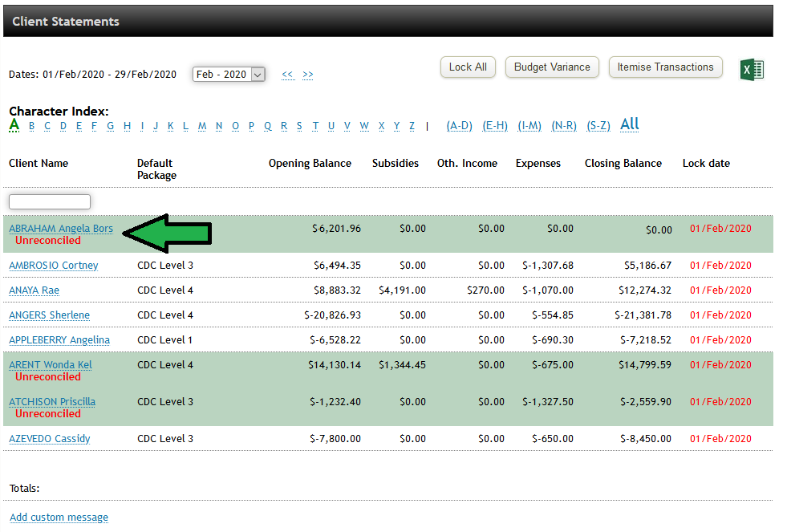787x532 pixels.
Task: Click Add custom message link
Action: (x=59, y=518)
